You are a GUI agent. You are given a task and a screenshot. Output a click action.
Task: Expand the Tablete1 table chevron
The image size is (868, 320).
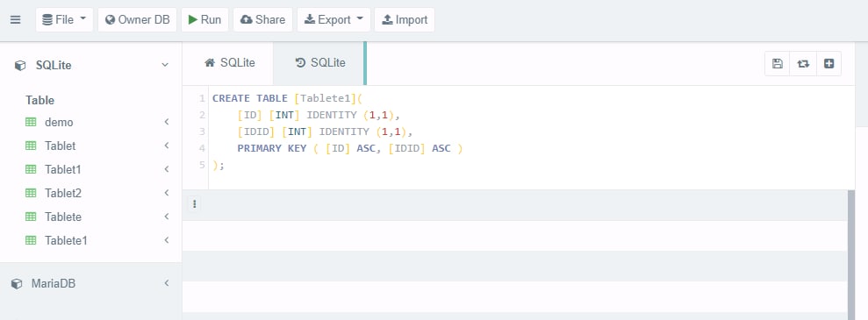pyautogui.click(x=166, y=241)
